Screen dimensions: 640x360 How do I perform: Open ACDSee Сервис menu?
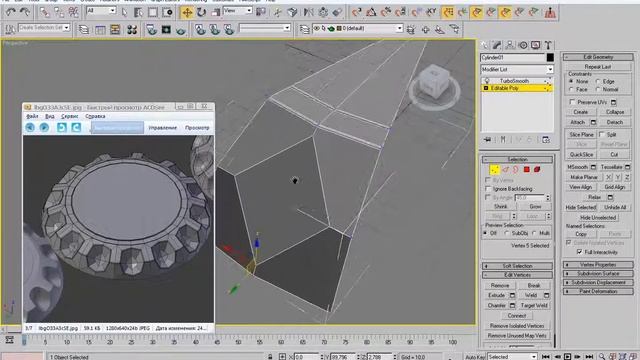pyautogui.click(x=69, y=116)
